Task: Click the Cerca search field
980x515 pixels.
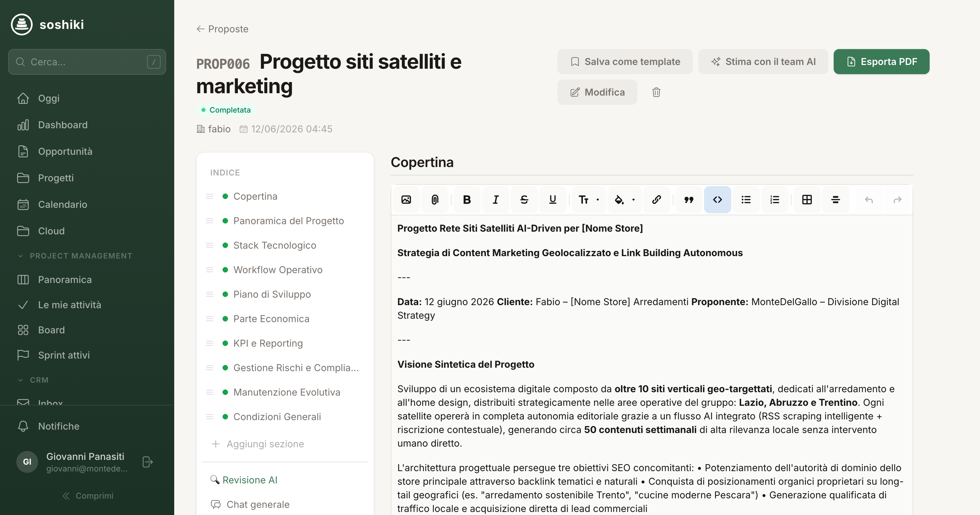Action: (87, 62)
